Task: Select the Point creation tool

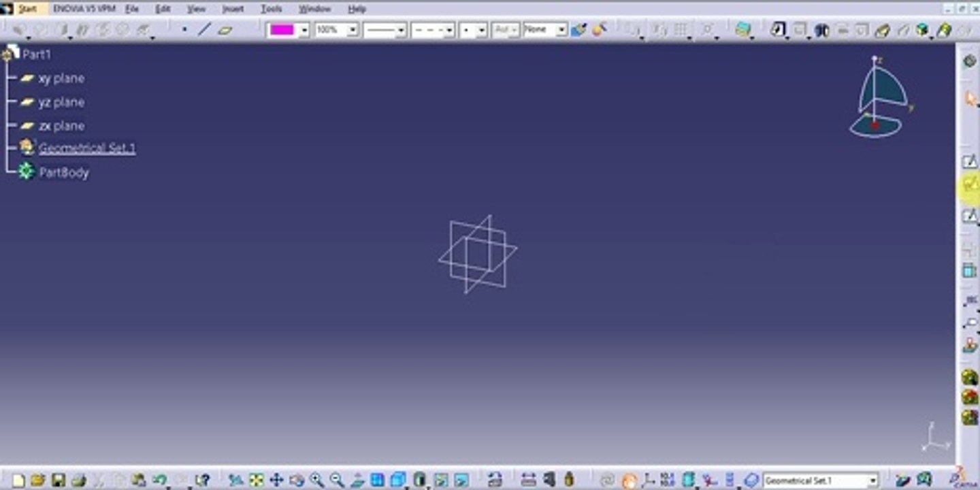Action: [x=184, y=30]
